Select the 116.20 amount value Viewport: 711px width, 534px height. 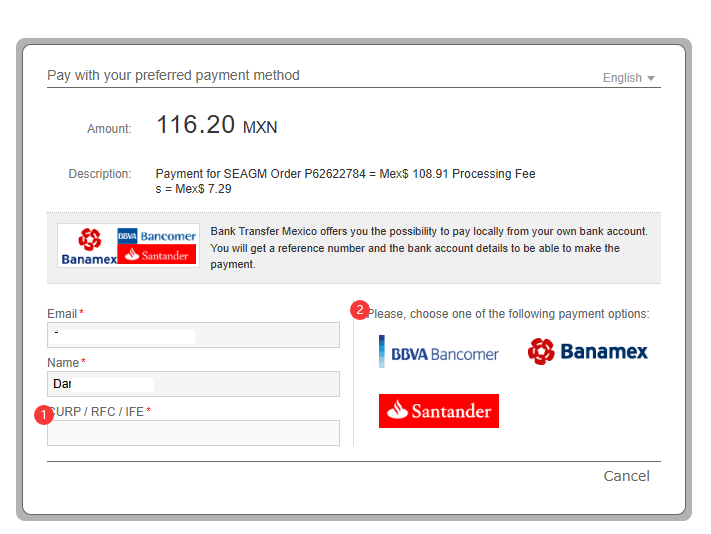[195, 124]
